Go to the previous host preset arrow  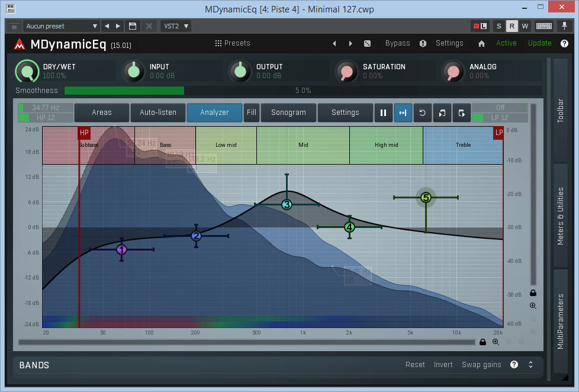(x=107, y=26)
